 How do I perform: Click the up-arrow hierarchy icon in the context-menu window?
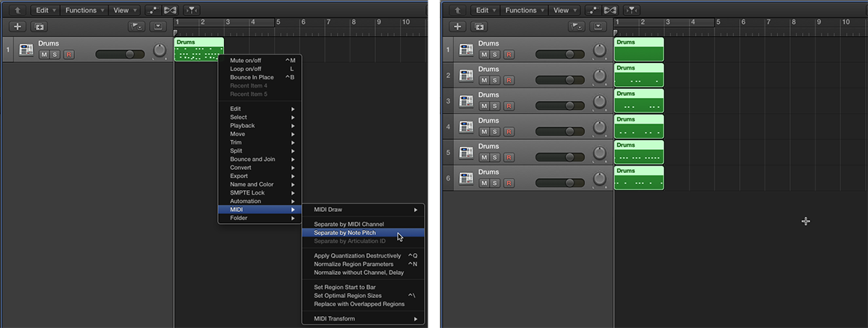(18, 10)
